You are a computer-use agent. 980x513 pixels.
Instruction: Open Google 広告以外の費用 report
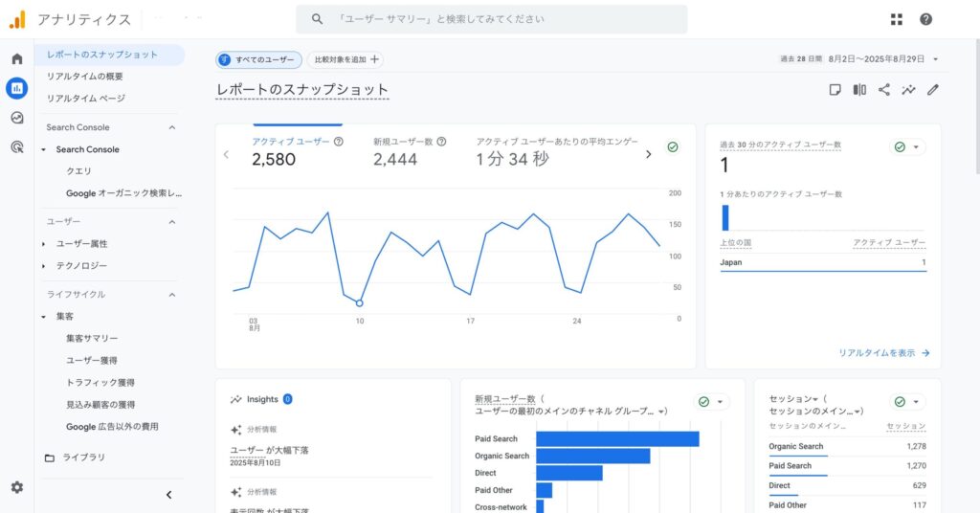click(x=112, y=426)
